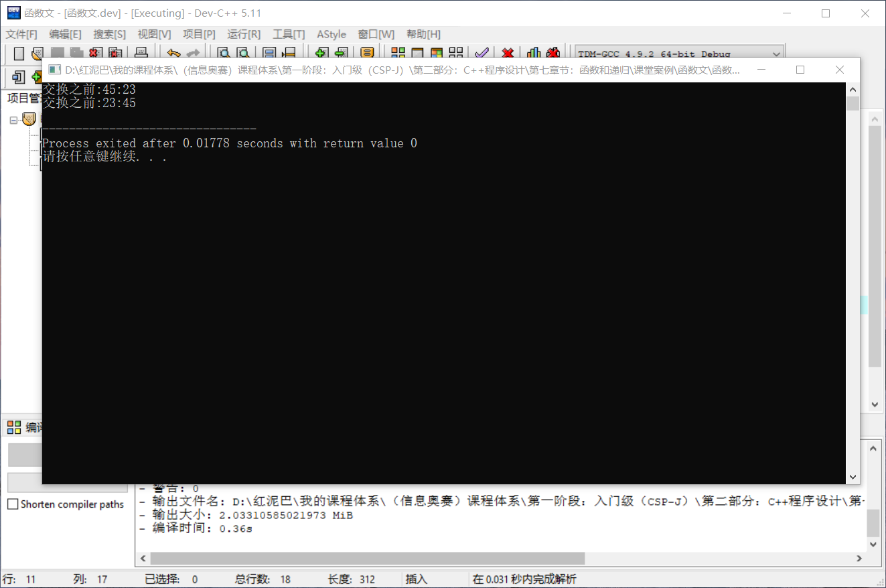The width and height of the screenshot is (886, 588).
Task: Select the 编译 bottom panel tab
Action: (x=24, y=427)
